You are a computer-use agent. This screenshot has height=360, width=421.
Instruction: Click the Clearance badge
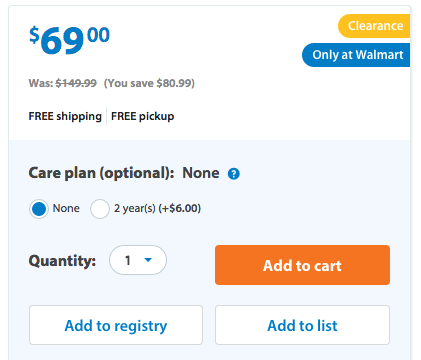click(374, 26)
